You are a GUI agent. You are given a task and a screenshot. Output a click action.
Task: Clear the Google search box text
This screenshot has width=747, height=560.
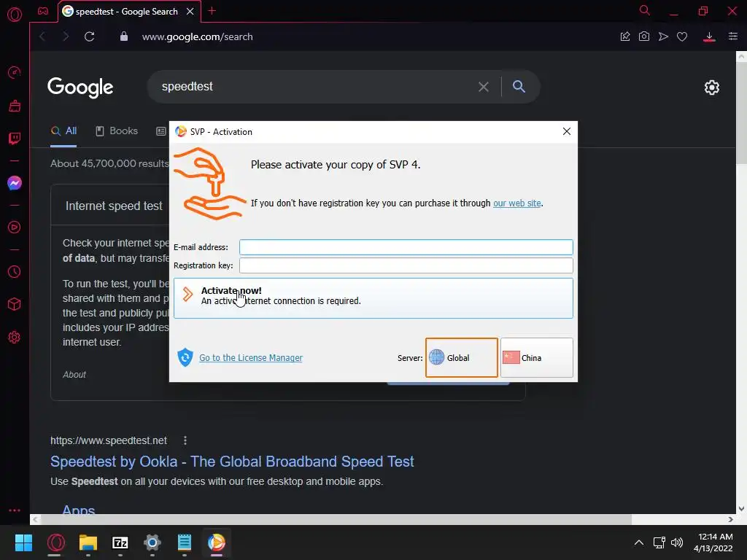(484, 87)
